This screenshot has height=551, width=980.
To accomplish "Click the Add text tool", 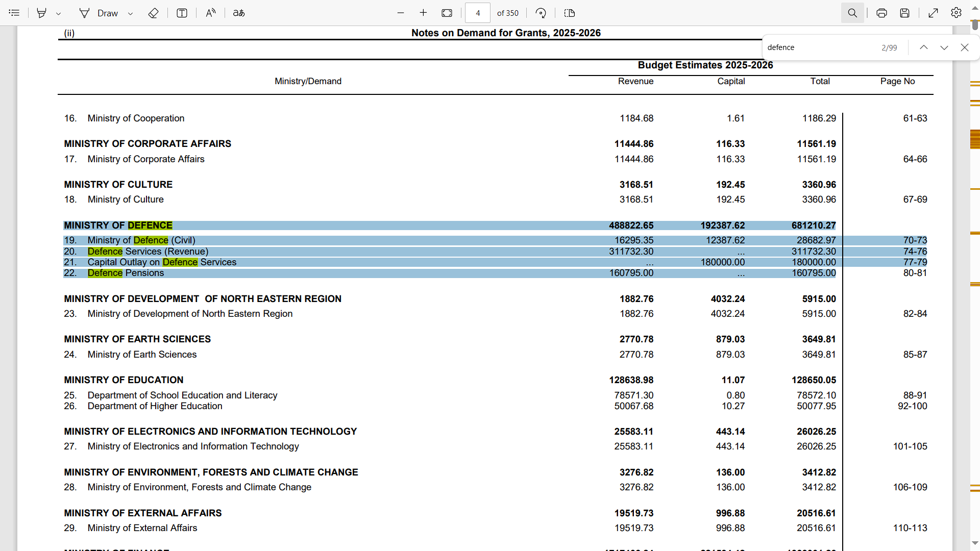I will click(182, 13).
